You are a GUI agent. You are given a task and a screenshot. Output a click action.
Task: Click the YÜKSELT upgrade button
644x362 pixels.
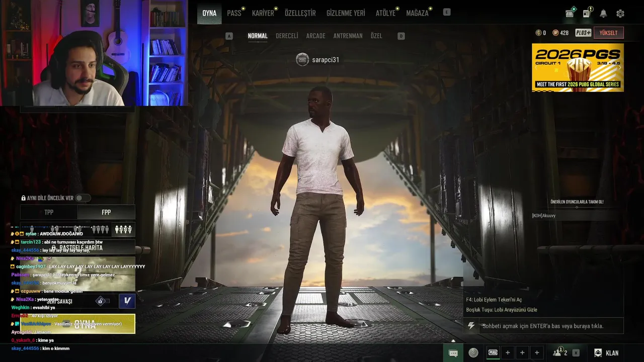(609, 33)
